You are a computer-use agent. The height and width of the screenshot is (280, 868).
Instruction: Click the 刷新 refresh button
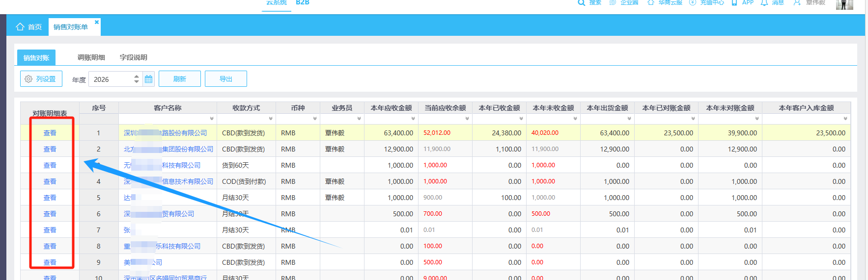click(x=180, y=79)
